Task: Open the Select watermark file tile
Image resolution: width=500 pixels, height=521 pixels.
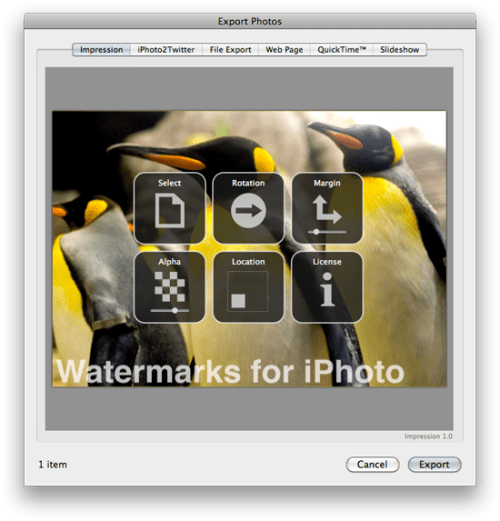Action: coord(170,208)
